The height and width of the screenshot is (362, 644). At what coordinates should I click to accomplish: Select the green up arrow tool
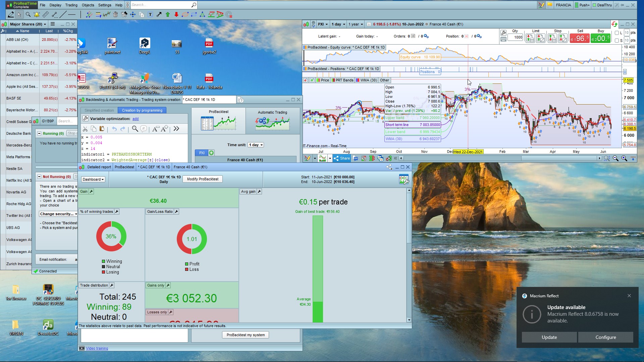pos(168,14)
